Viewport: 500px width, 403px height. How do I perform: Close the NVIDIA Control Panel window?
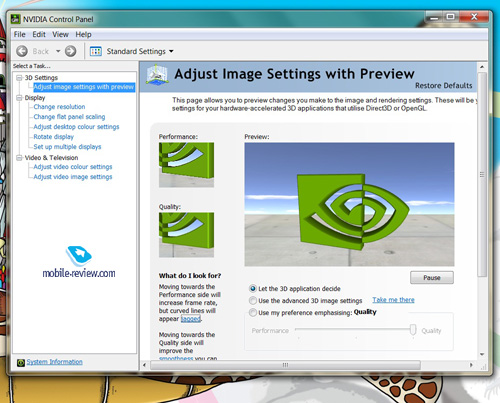(474, 17)
